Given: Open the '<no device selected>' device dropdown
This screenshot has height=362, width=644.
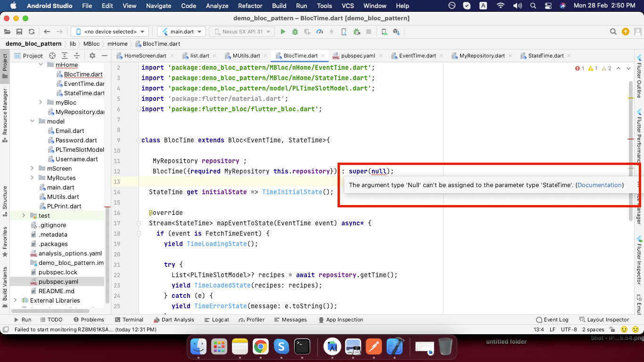Looking at the screenshot, I should tap(110, 32).
